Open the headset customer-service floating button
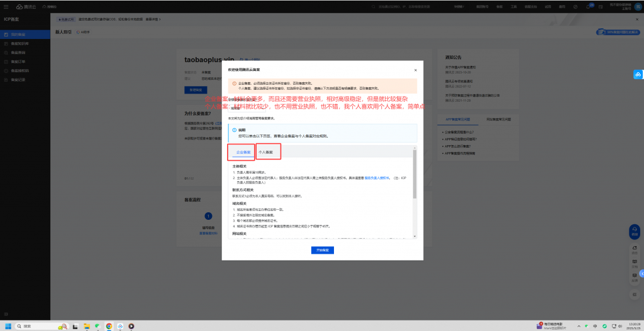Screen dimensions: 644x331 (x=635, y=232)
